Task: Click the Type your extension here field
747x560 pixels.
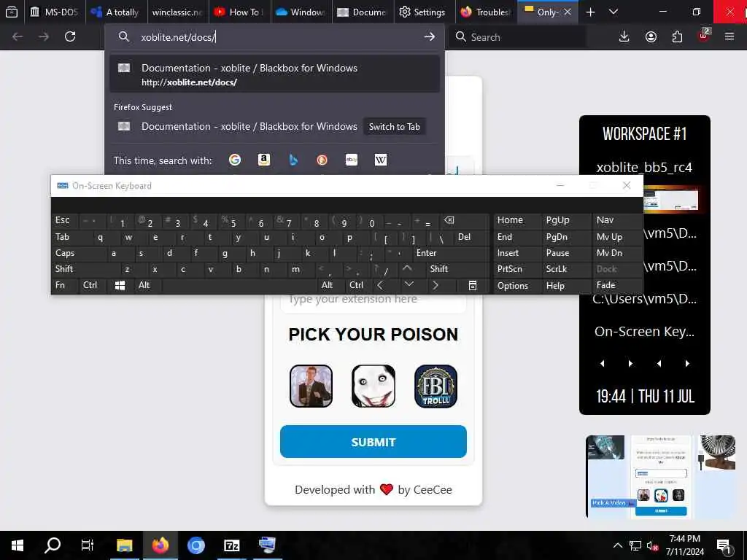Action: point(373,300)
